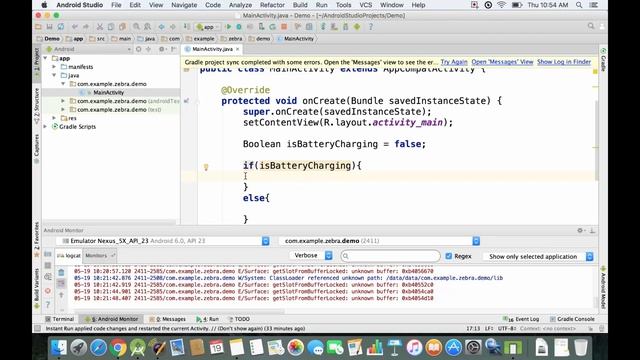Click the lightbulb intention icon in gutter
640x360 pixels.
(206, 167)
